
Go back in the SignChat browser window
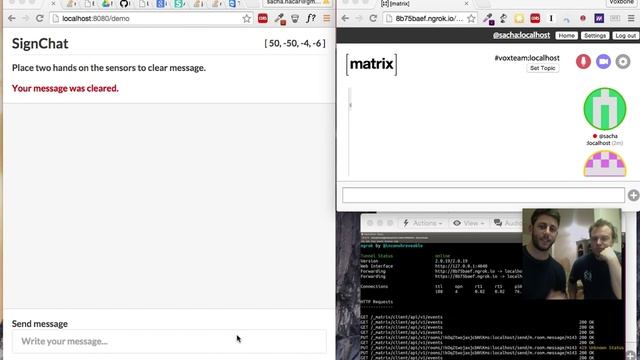click(x=12, y=18)
